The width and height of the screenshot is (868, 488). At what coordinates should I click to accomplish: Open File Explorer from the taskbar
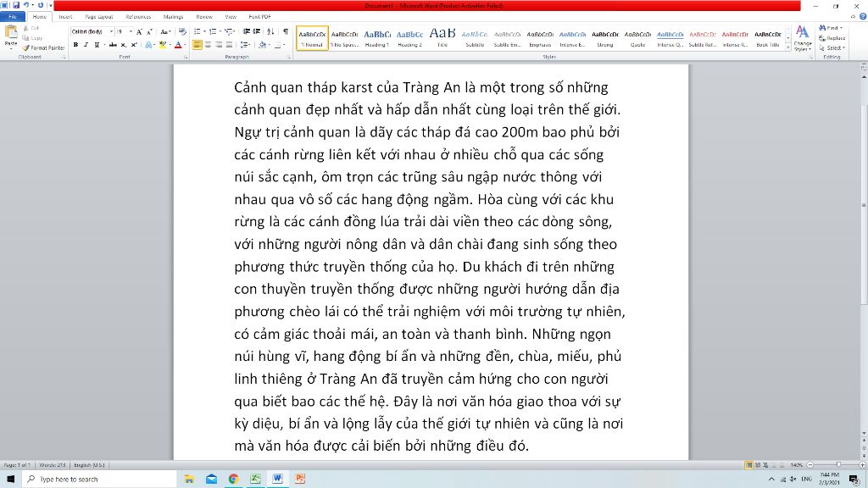pos(189,480)
